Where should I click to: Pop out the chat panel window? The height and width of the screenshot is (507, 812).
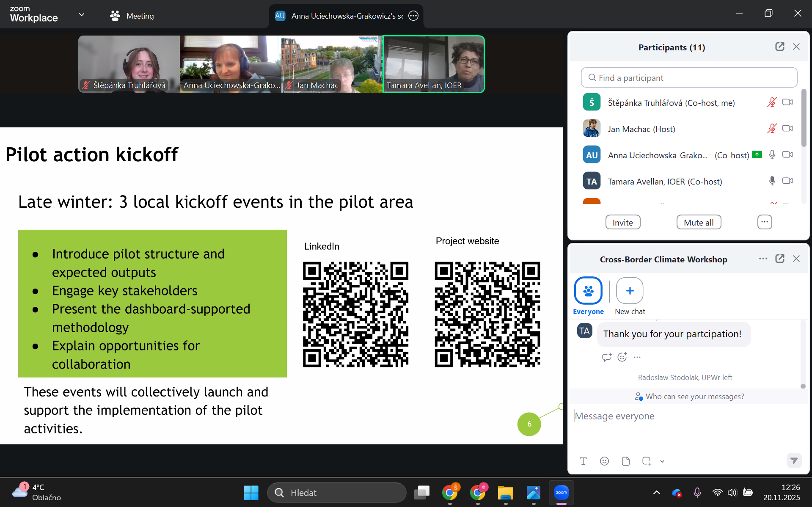click(x=779, y=259)
